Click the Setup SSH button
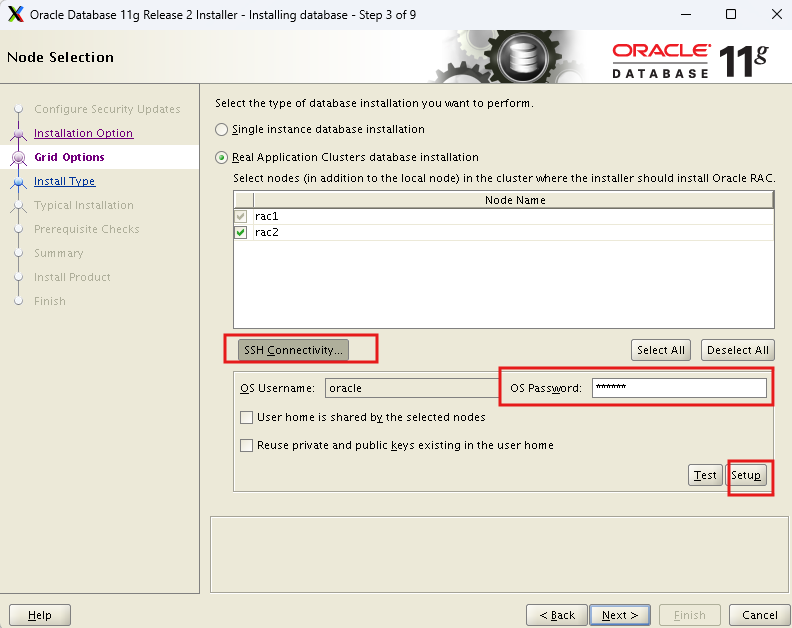This screenshot has width=792, height=628. click(x=746, y=475)
